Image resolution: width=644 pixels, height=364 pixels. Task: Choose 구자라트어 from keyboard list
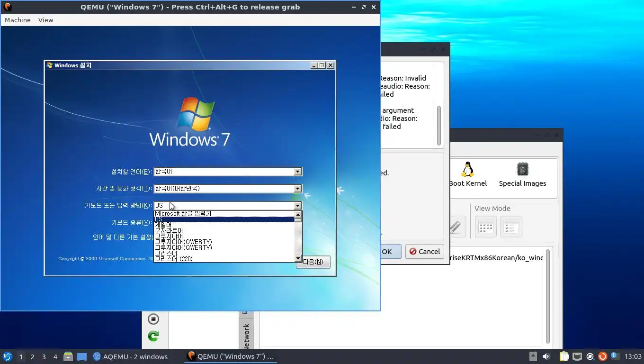pyautogui.click(x=224, y=231)
